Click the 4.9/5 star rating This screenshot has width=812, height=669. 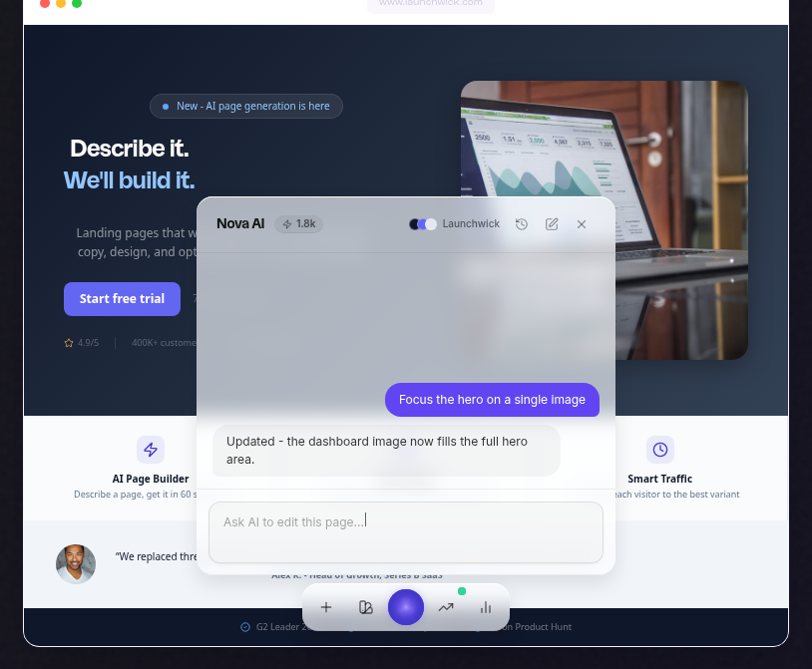(x=82, y=343)
